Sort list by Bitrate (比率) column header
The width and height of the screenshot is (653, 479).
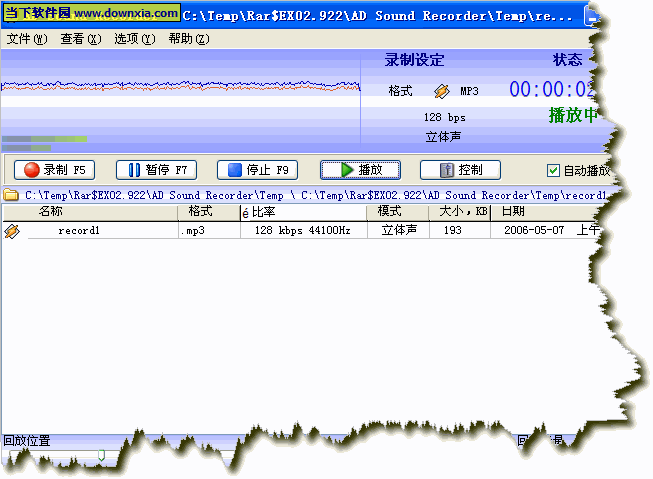coord(264,212)
